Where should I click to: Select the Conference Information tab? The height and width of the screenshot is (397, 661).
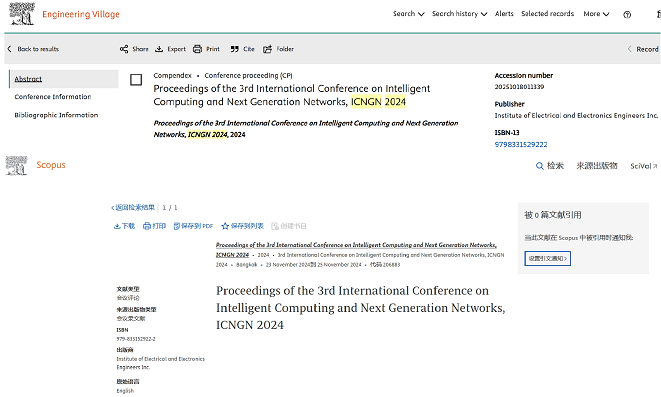pos(53,97)
